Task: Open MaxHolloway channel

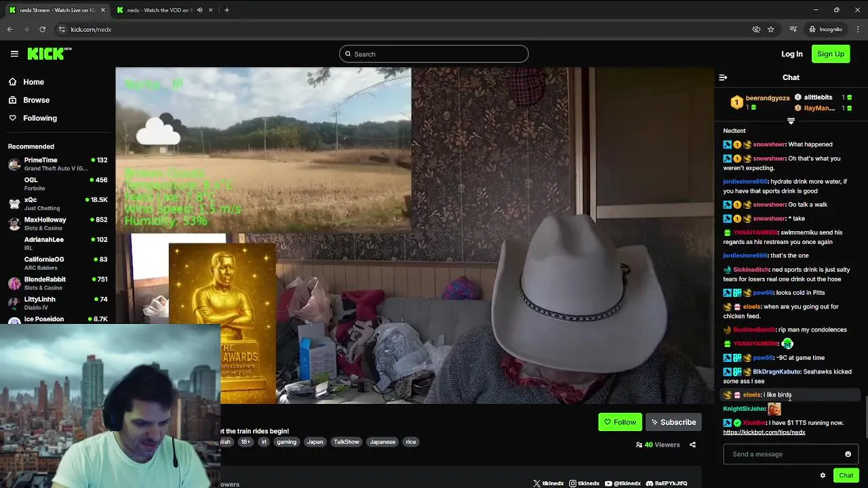Action: point(58,224)
